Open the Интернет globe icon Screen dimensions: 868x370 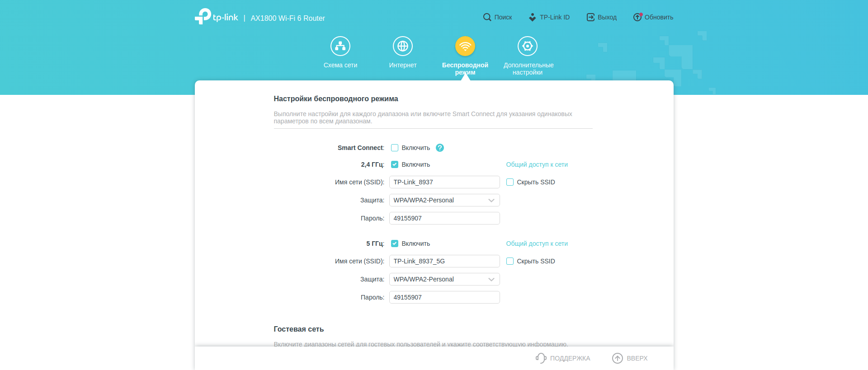(x=402, y=46)
